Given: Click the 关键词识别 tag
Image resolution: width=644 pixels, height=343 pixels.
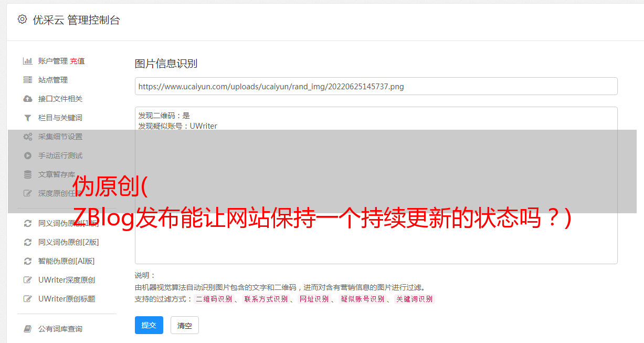Looking at the screenshot, I should tap(414, 299).
